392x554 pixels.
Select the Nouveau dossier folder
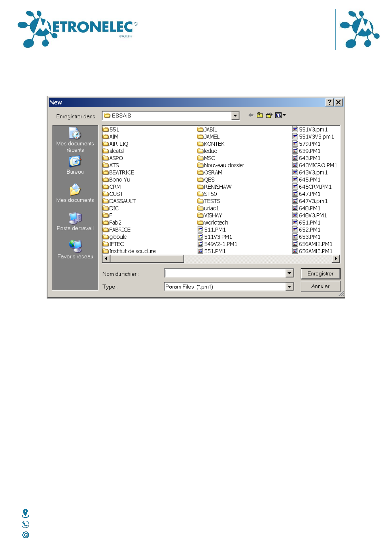(221, 165)
